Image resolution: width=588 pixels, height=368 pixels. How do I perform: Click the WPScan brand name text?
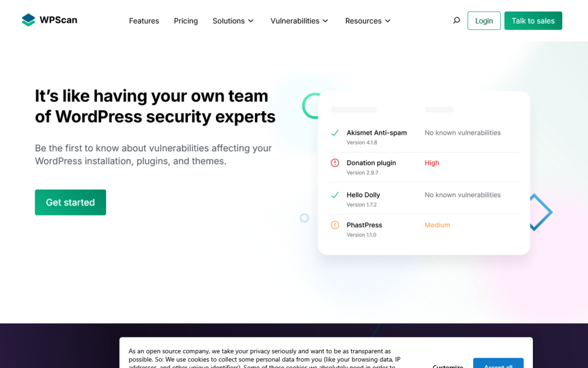(x=59, y=20)
